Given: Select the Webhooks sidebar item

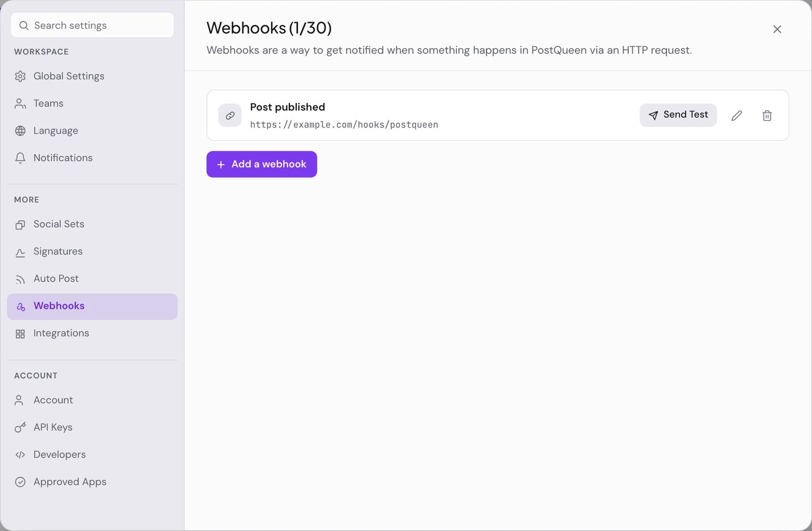Looking at the screenshot, I should (92, 306).
